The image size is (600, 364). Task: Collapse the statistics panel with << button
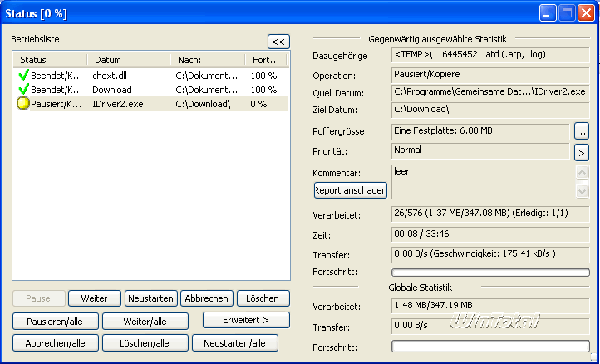(278, 42)
